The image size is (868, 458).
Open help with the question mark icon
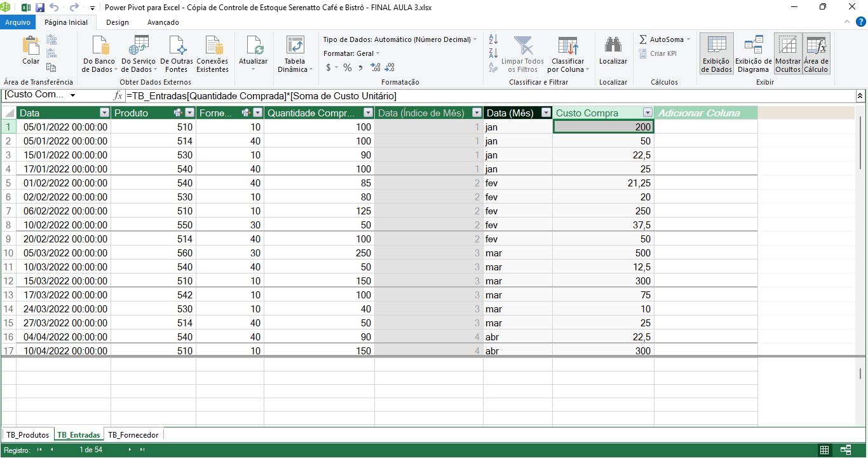[861, 22]
